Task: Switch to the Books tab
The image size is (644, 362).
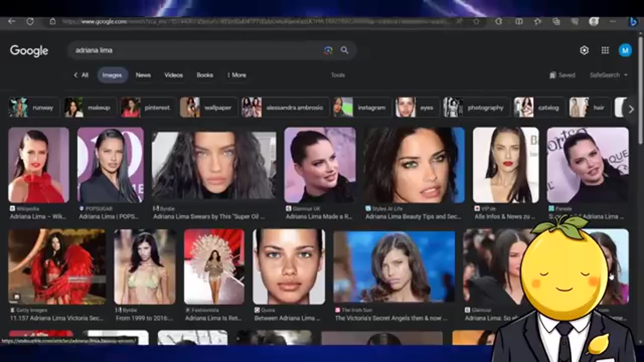Action: click(205, 75)
